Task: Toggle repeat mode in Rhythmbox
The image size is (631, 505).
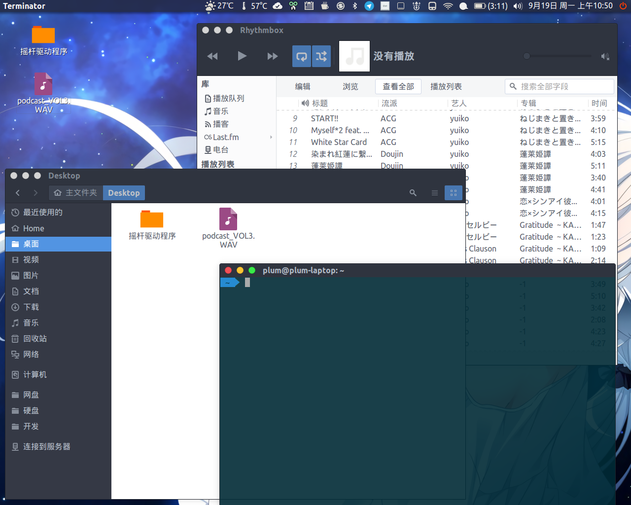Action: pyautogui.click(x=301, y=56)
